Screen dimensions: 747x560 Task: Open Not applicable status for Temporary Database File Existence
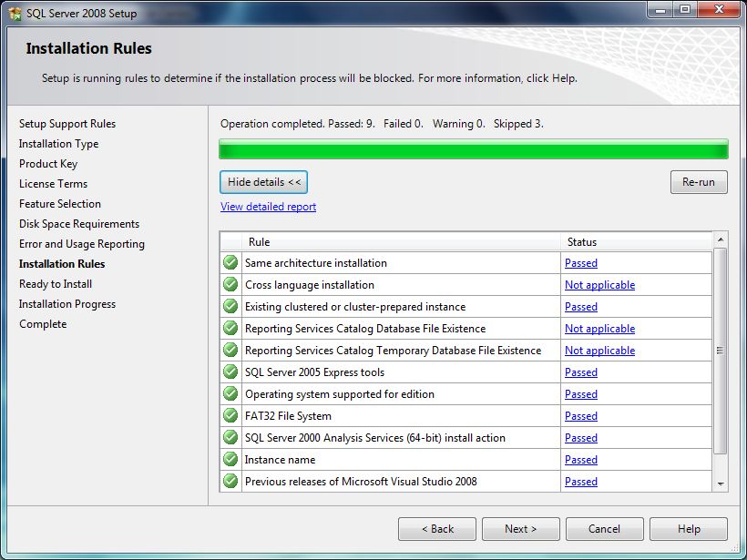599,351
